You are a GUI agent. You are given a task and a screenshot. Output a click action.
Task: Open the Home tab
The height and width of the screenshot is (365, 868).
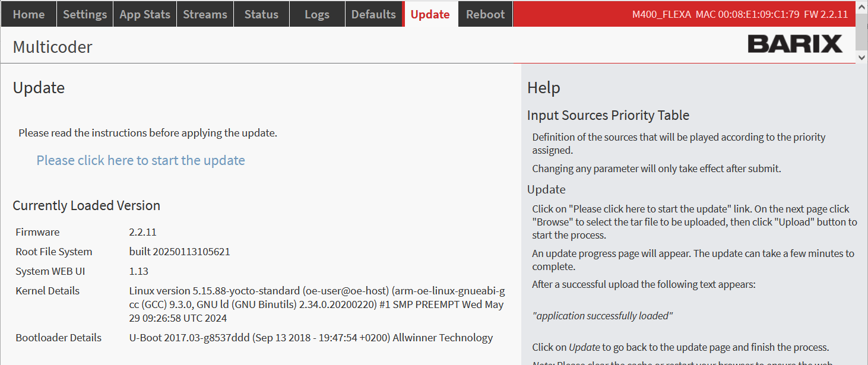pos(28,14)
